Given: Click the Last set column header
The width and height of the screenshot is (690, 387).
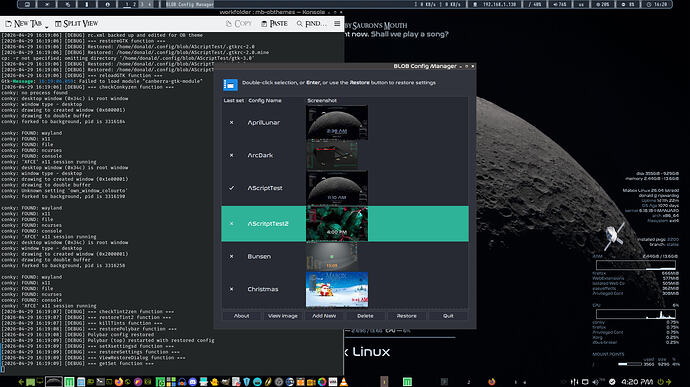Looking at the screenshot, I should pyautogui.click(x=233, y=100).
